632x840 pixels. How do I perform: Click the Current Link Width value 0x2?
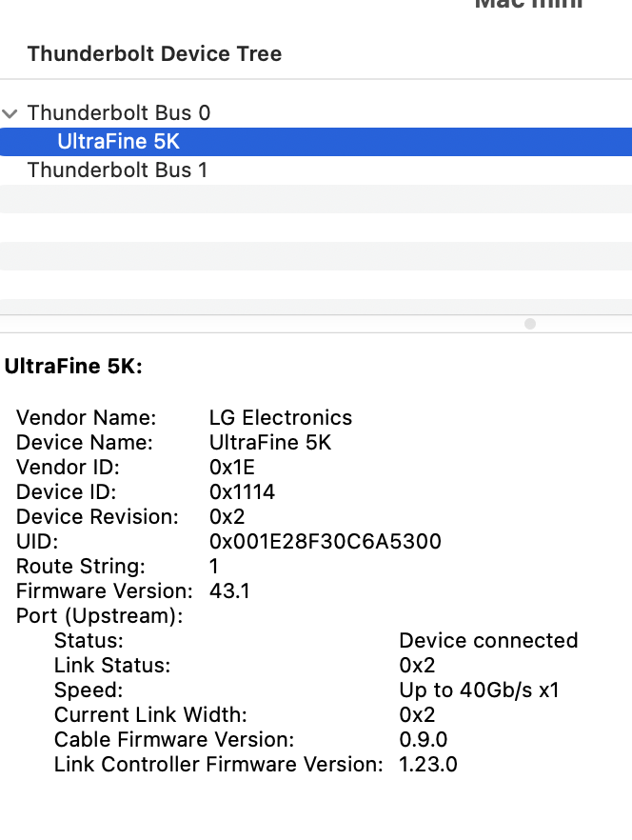coord(417,714)
